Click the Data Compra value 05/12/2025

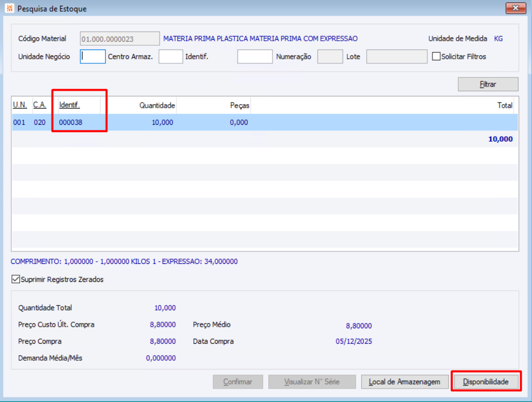353,341
